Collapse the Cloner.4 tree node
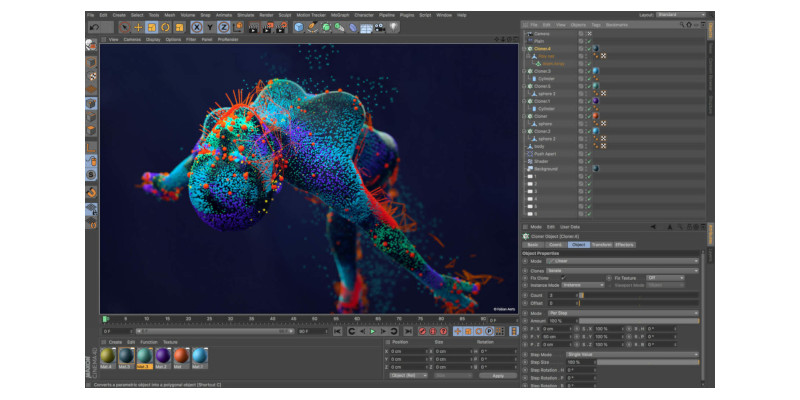The image size is (800, 400). 524,48
